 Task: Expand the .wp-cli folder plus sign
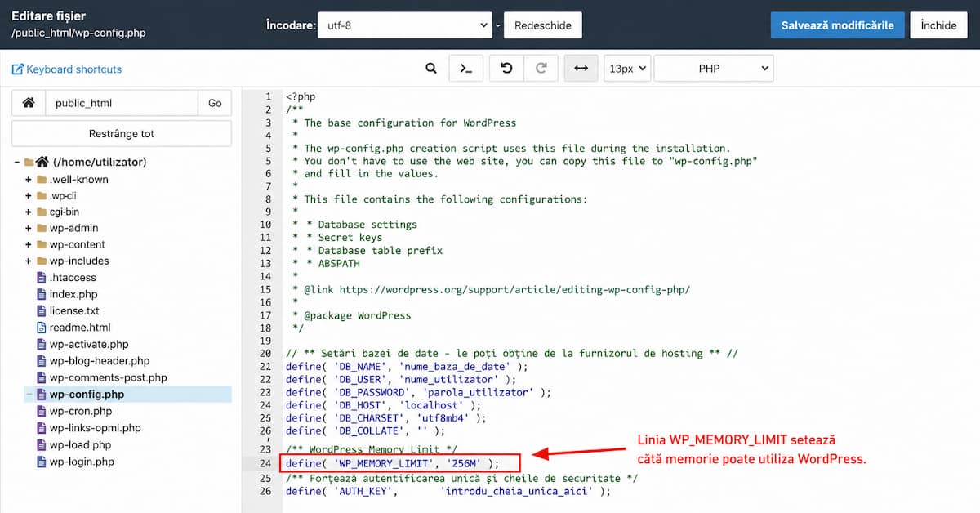[x=29, y=196]
